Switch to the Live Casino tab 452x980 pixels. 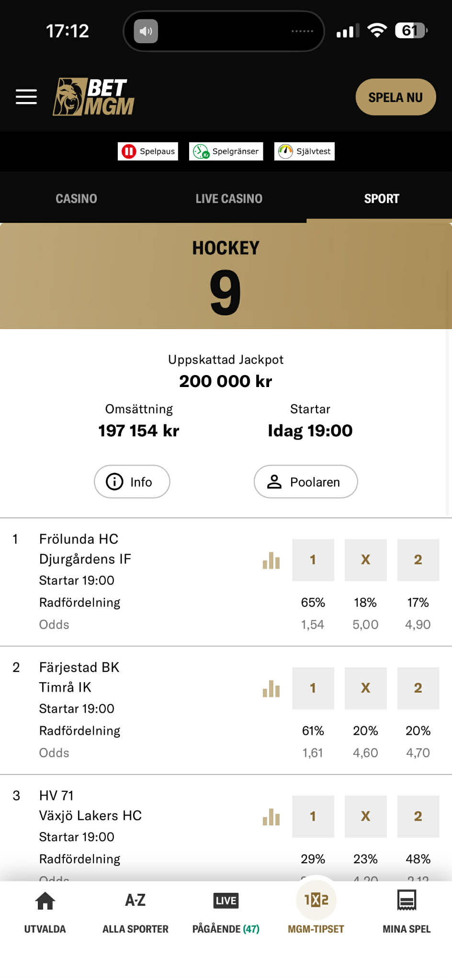click(x=229, y=198)
